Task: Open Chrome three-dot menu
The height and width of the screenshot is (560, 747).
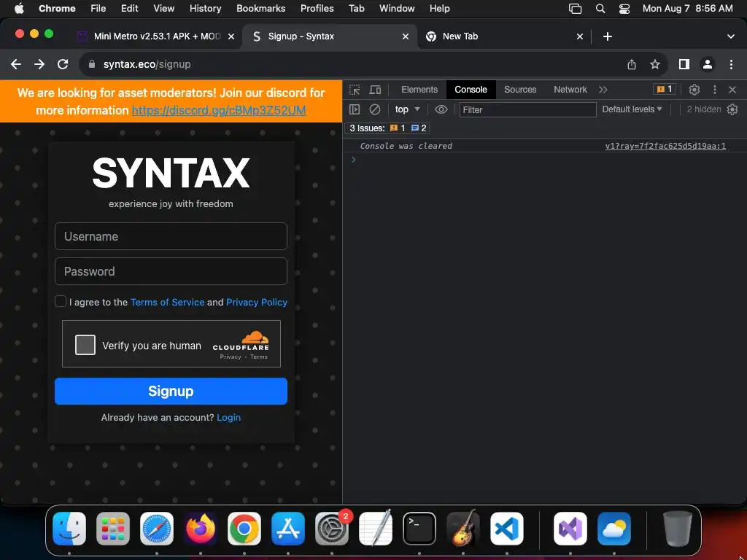Action: point(731,64)
